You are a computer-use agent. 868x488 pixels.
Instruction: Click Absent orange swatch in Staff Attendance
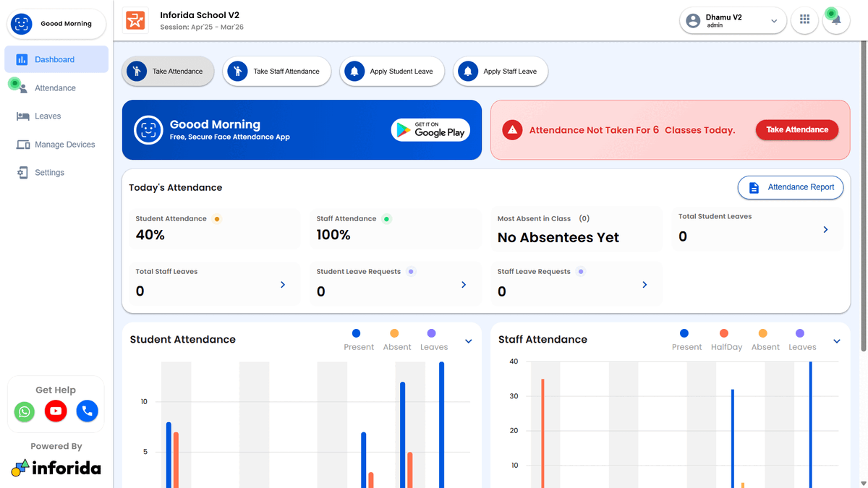[x=763, y=333]
